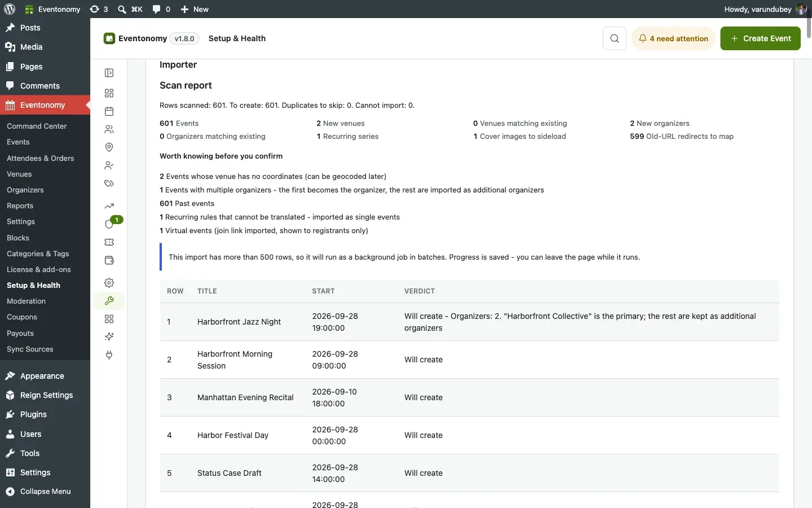This screenshot has height=508, width=812.
Task: Open the reports trending-arrow icon
Action: [109, 206]
